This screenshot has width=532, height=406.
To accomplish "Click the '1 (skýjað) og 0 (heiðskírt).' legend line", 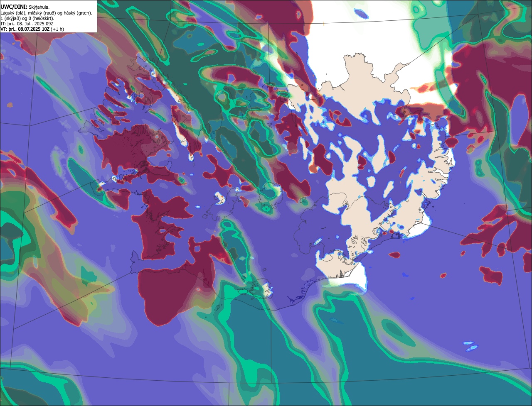I will [27, 18].
